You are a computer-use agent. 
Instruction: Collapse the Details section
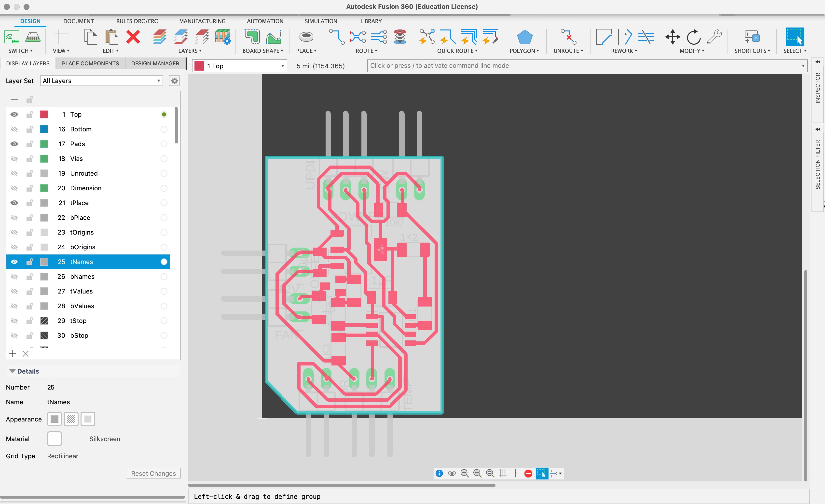coord(12,371)
